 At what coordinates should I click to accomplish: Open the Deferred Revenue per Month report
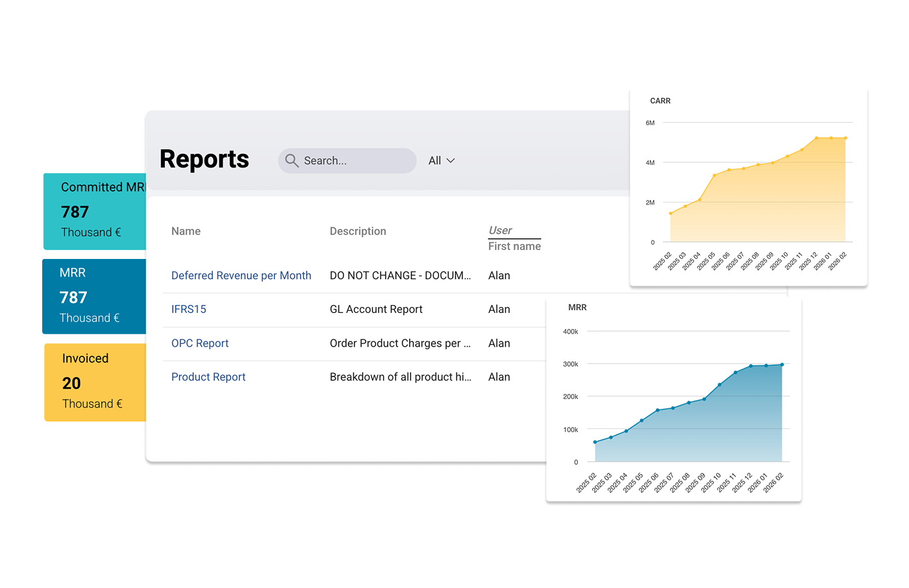[241, 276]
